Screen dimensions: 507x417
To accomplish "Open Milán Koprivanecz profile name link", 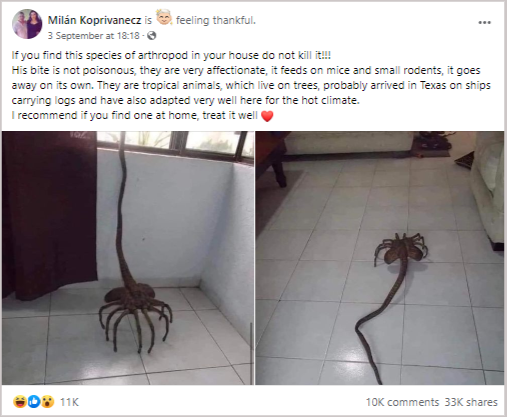I will click(x=94, y=20).
